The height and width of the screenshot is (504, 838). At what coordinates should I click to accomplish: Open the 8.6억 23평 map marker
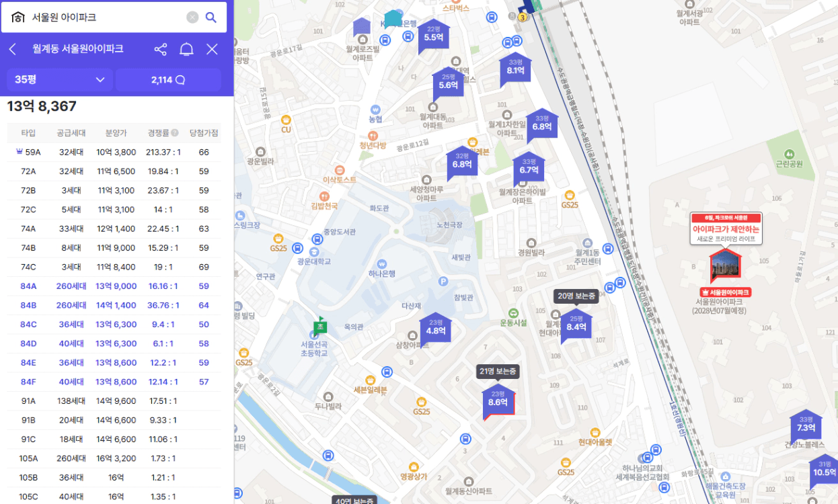coord(498,401)
